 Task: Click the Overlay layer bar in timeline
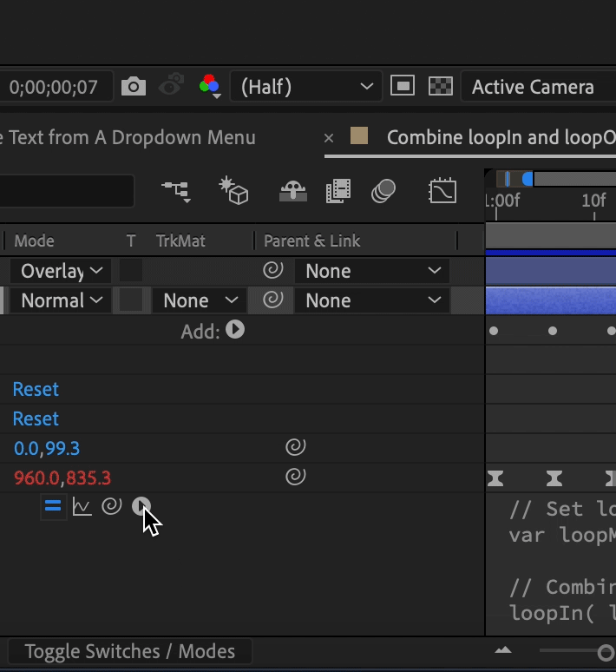551,271
